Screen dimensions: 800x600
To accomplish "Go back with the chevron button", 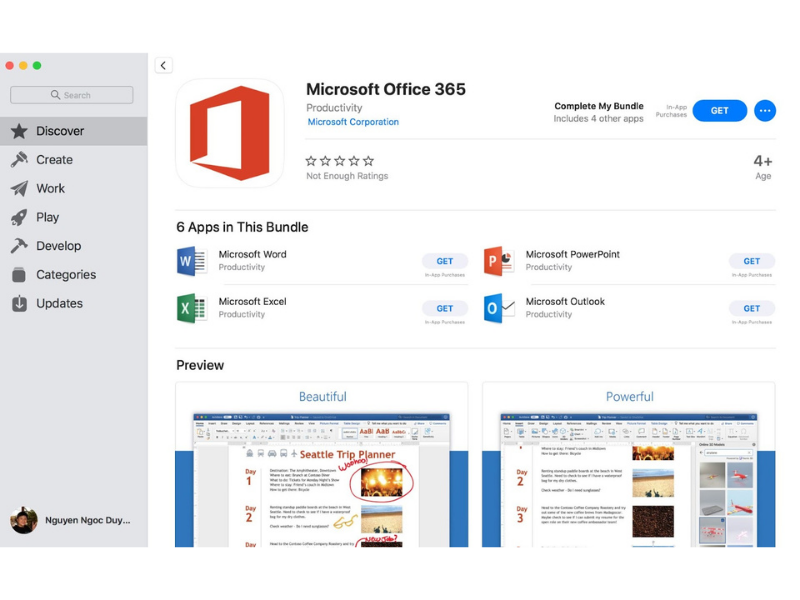I will [x=163, y=65].
